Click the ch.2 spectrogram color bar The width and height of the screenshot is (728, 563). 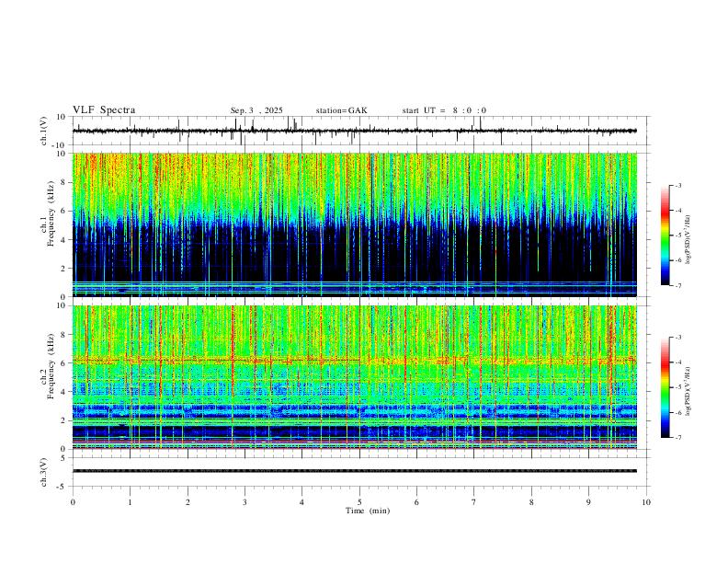click(665, 387)
